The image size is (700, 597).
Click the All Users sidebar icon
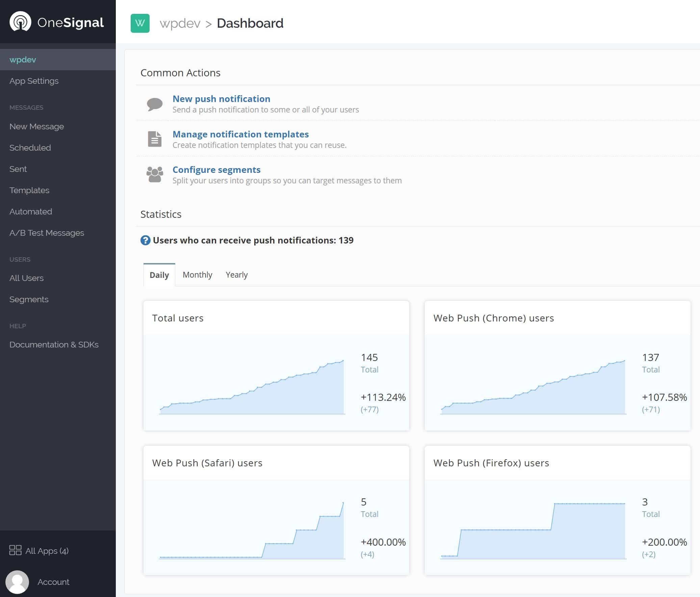(x=27, y=278)
